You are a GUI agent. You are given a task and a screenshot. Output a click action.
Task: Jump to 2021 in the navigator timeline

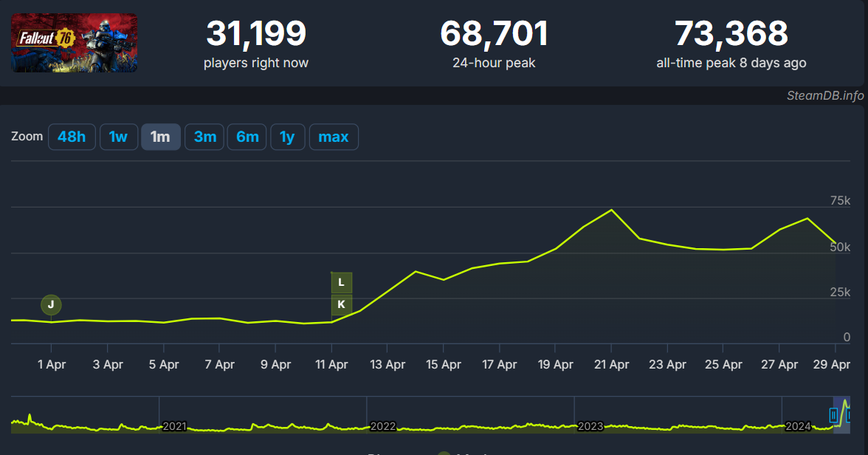tap(174, 426)
